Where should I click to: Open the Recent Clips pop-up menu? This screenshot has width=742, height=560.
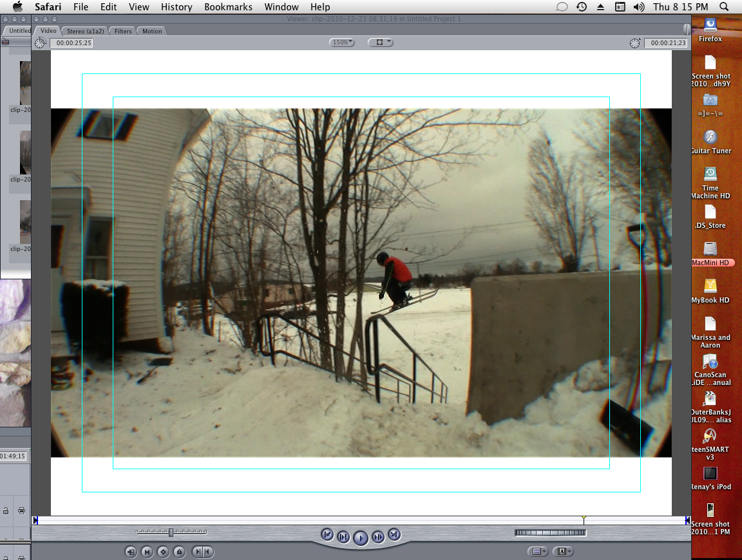537,552
